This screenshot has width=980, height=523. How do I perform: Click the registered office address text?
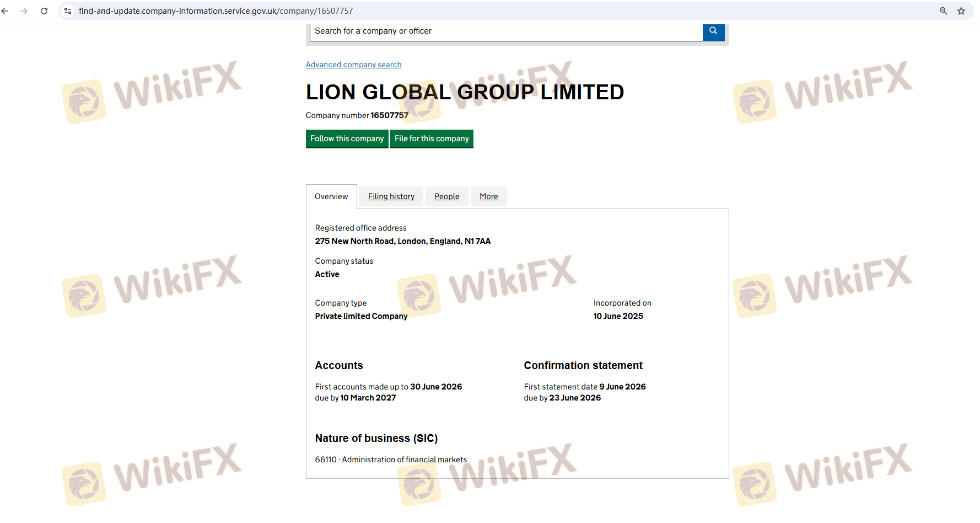pyautogui.click(x=402, y=241)
